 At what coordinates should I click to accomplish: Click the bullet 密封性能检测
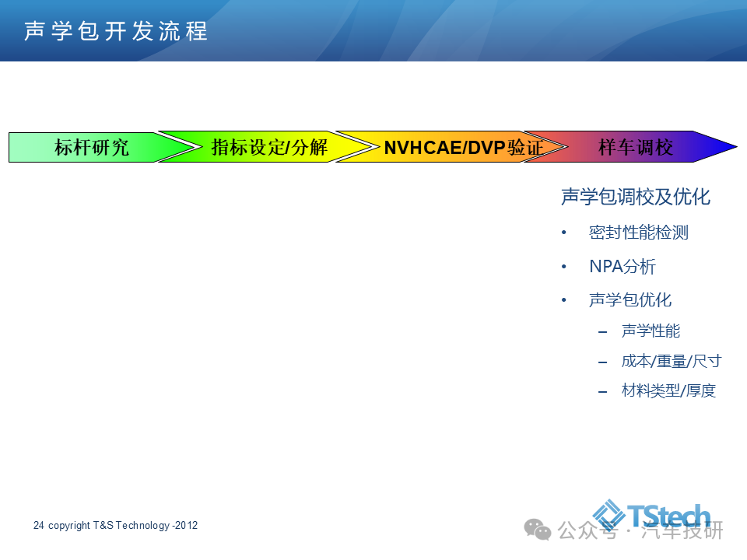[638, 233]
